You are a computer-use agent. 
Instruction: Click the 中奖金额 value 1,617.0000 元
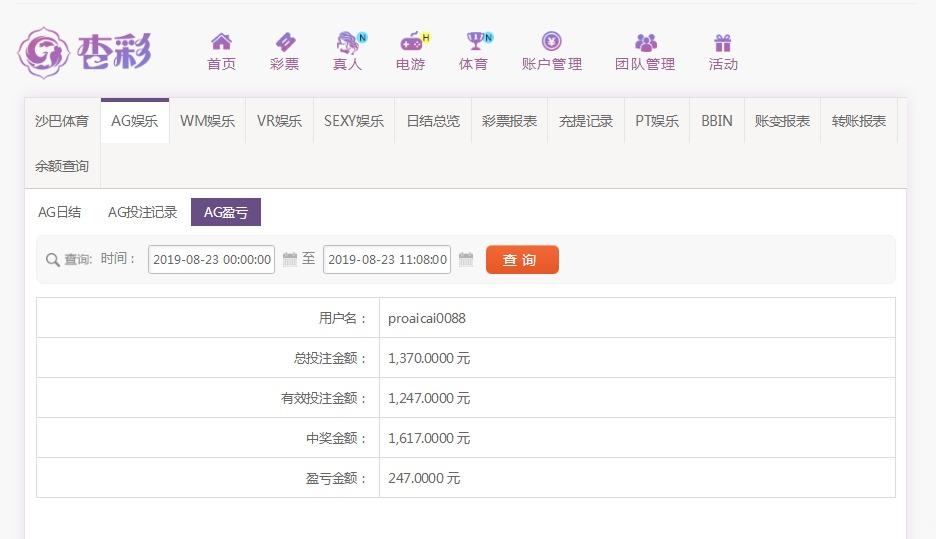click(x=429, y=438)
